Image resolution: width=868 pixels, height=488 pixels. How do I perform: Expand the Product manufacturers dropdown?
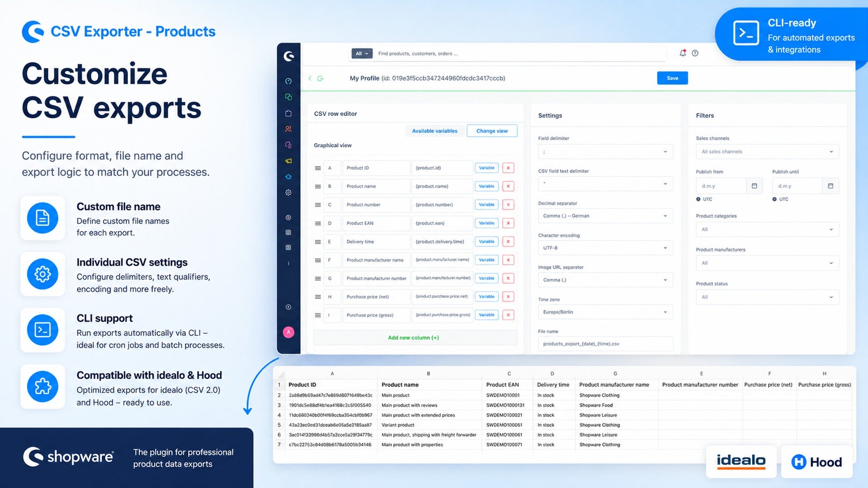[x=767, y=263]
